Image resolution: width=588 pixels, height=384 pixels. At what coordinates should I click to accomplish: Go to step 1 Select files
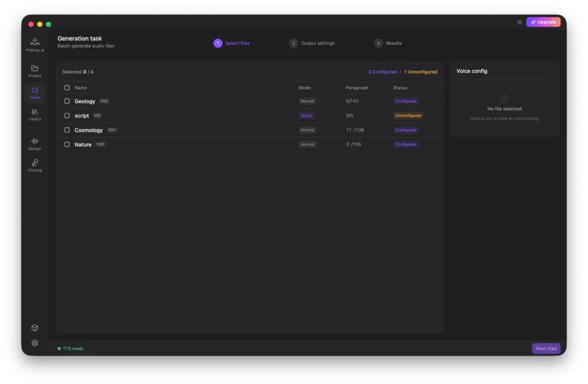tap(231, 43)
